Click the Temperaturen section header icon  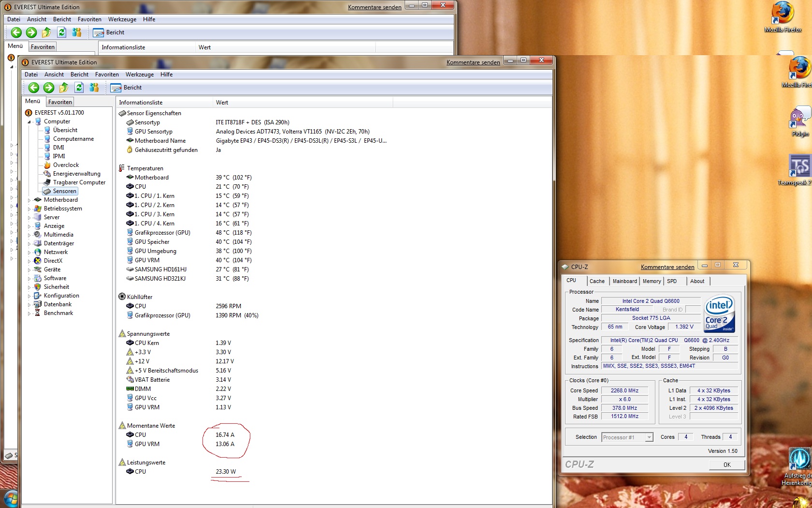click(x=122, y=168)
